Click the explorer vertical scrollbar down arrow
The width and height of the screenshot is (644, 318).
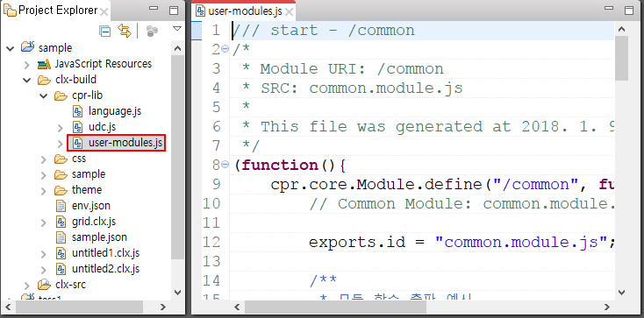177,293
